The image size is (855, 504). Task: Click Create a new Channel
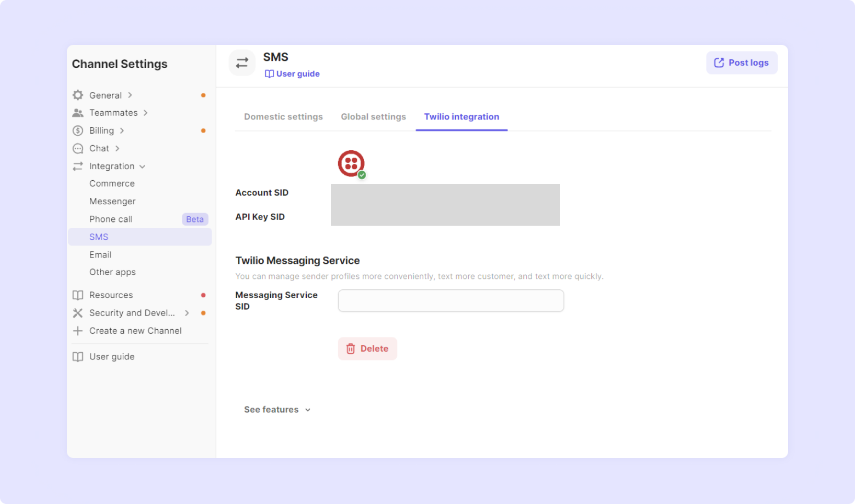pos(135,331)
